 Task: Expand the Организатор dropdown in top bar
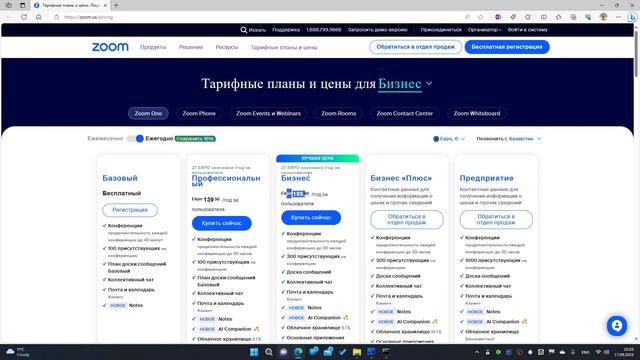484,30
